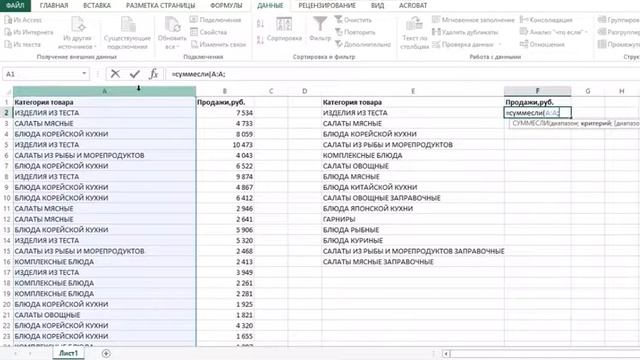
Task: Add a new sheet with plus
Action: tap(106, 353)
